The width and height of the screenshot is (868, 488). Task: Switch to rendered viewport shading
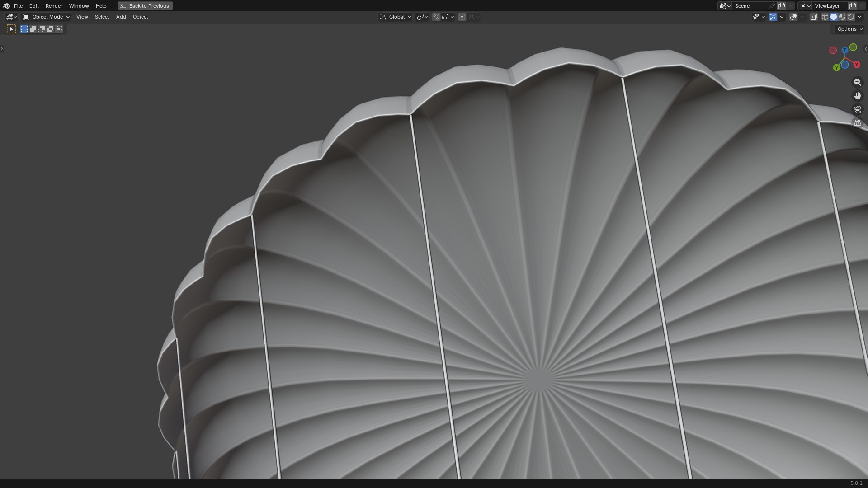tap(851, 17)
